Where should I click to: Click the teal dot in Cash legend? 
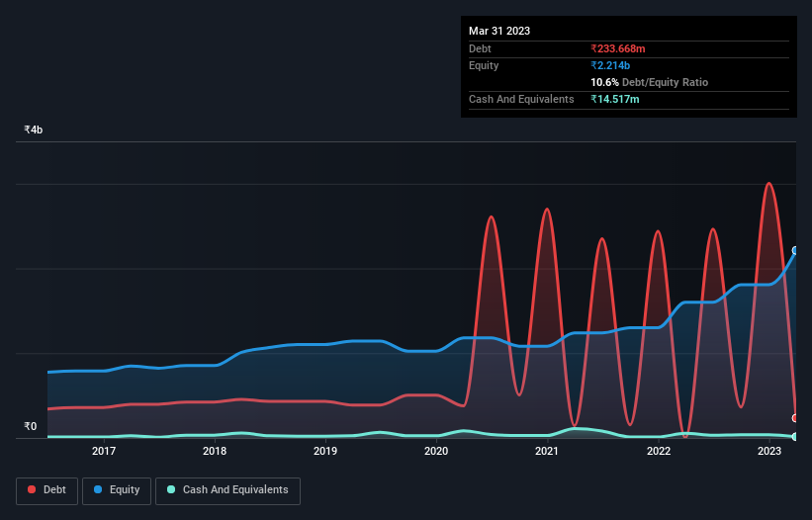tap(171, 489)
